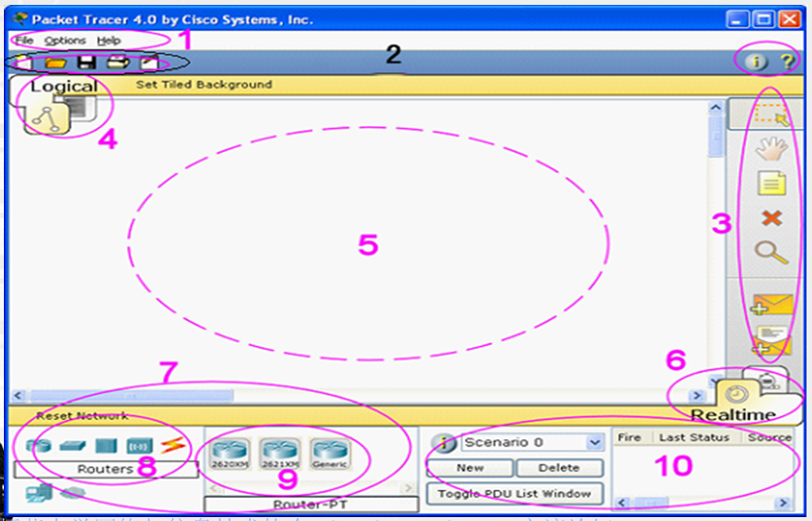This screenshot has width=812, height=521.
Task: Activate the red X Delete tool
Action: click(x=771, y=218)
